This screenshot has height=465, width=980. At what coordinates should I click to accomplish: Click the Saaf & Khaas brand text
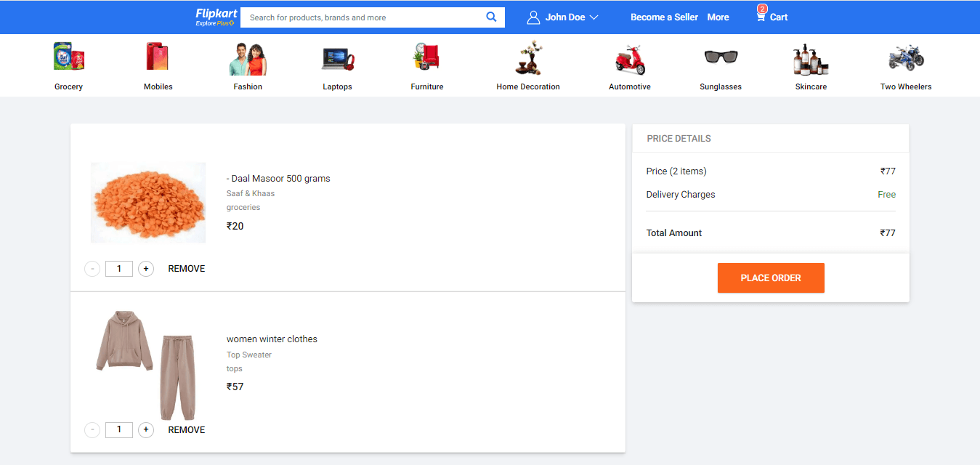point(251,194)
